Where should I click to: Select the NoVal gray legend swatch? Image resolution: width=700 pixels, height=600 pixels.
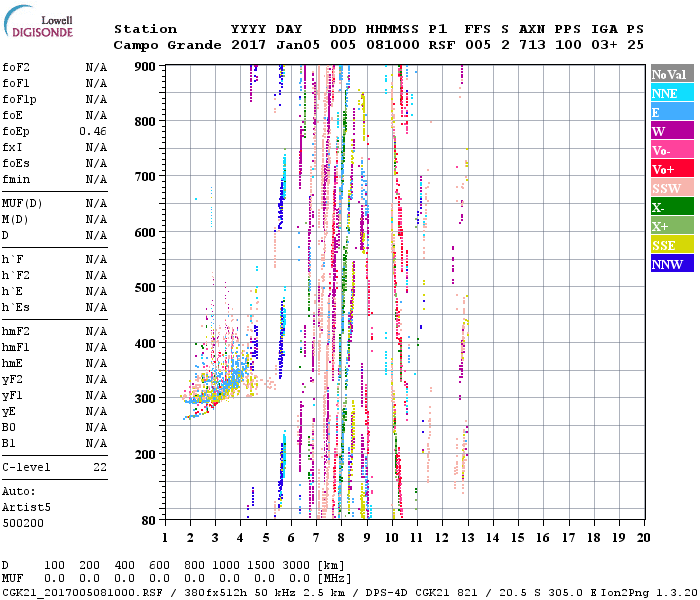coord(672,74)
